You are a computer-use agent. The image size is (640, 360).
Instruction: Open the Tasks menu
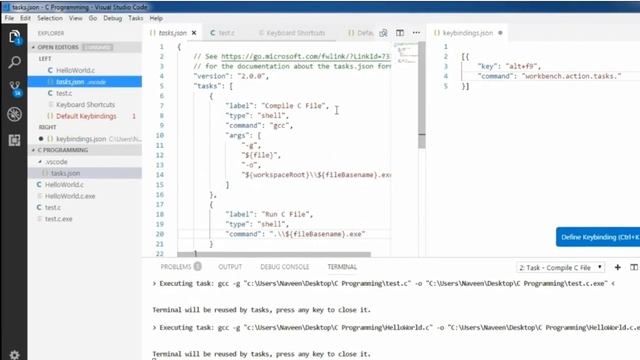[136, 18]
